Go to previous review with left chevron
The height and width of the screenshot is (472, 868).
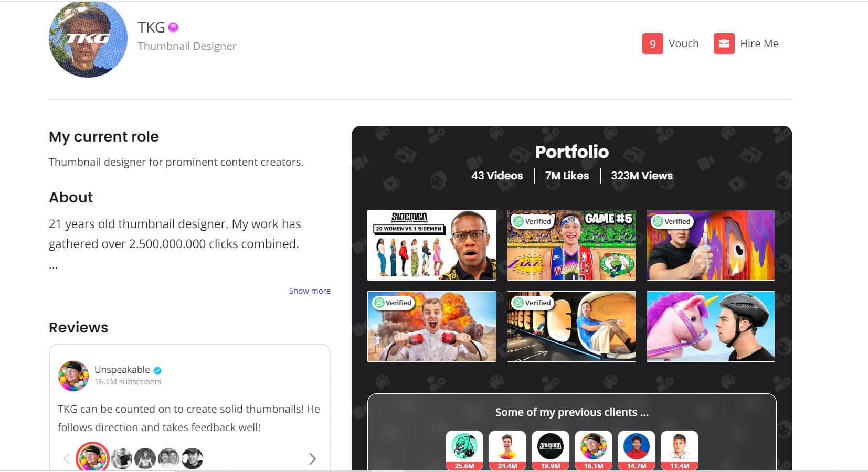[67, 459]
